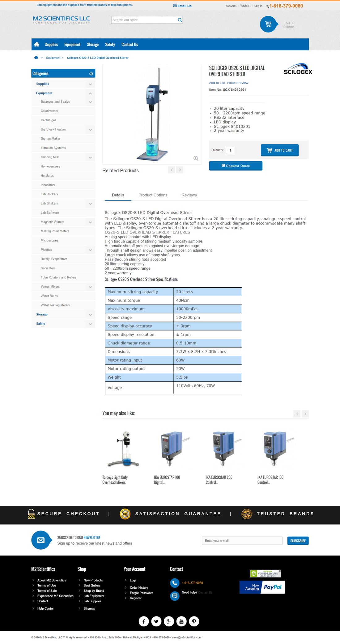Viewport: 340px width, 644px height.
Task: Click the search magnifier icon
Action: [180, 20]
